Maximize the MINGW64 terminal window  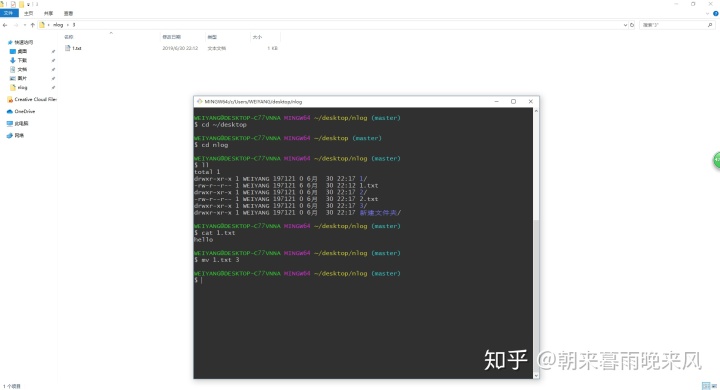point(513,102)
